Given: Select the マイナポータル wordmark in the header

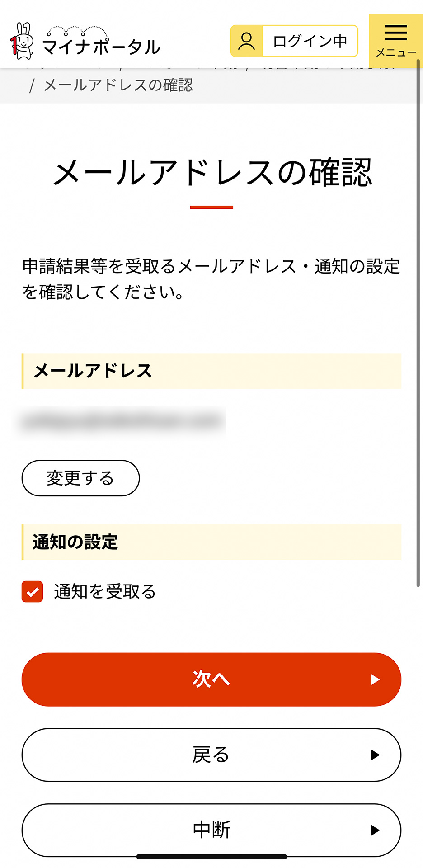Looking at the screenshot, I should (x=102, y=44).
